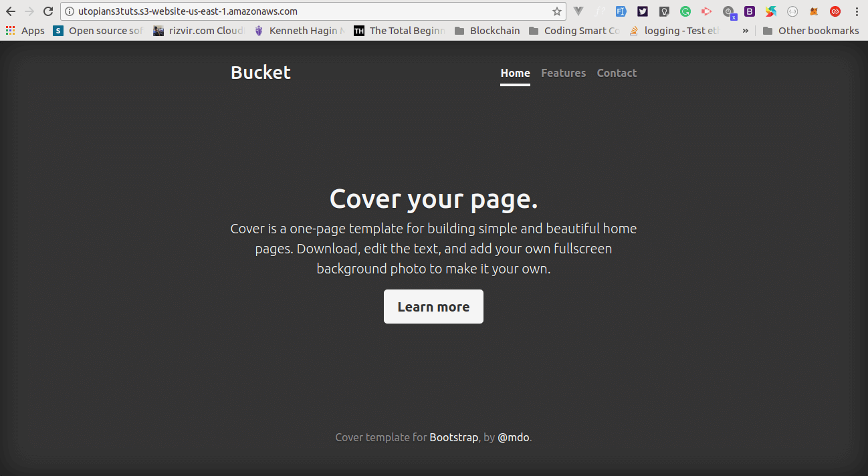Viewport: 868px width, 476px height.
Task: Open the red Adobe Creative Cloud extension
Action: pyautogui.click(x=835, y=11)
